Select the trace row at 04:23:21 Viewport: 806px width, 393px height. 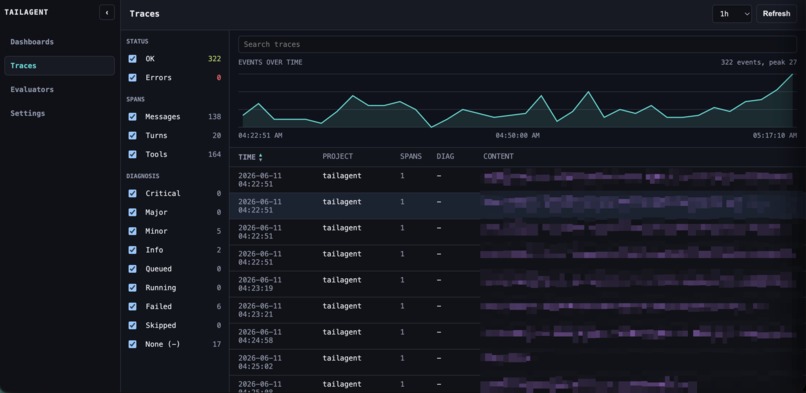(517, 310)
